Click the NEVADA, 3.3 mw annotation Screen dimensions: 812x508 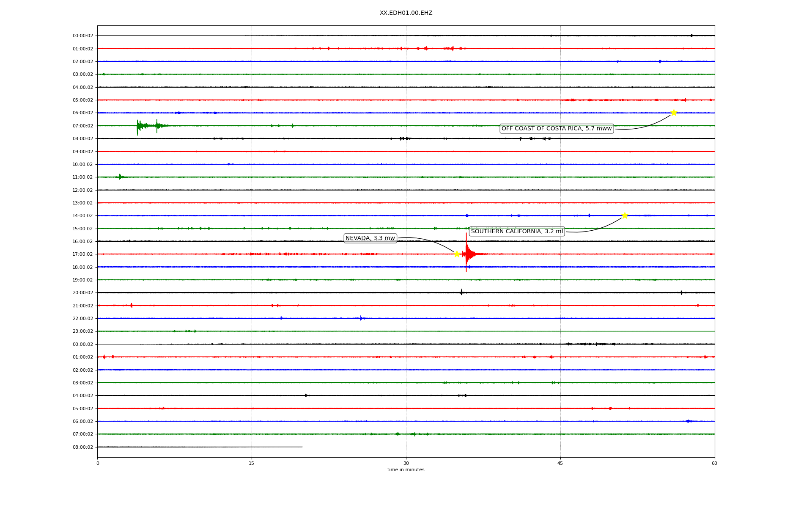(370, 238)
